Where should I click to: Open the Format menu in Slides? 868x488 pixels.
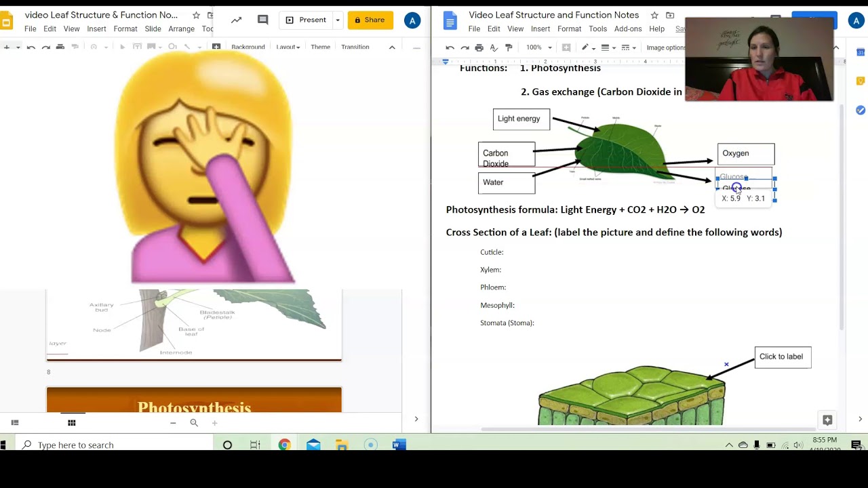(x=125, y=29)
